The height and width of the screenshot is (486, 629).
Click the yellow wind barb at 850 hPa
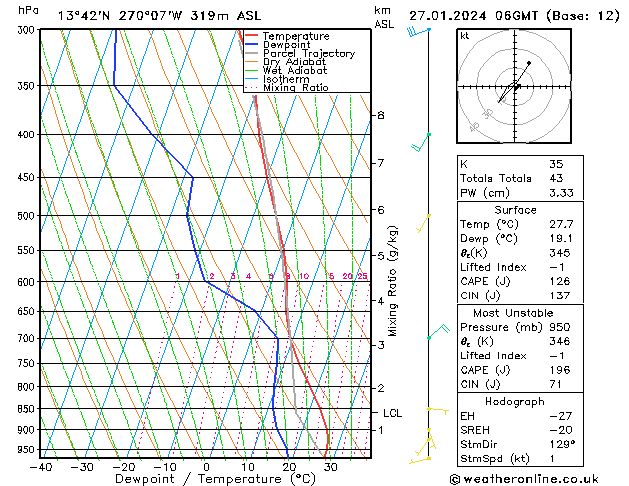438,411
